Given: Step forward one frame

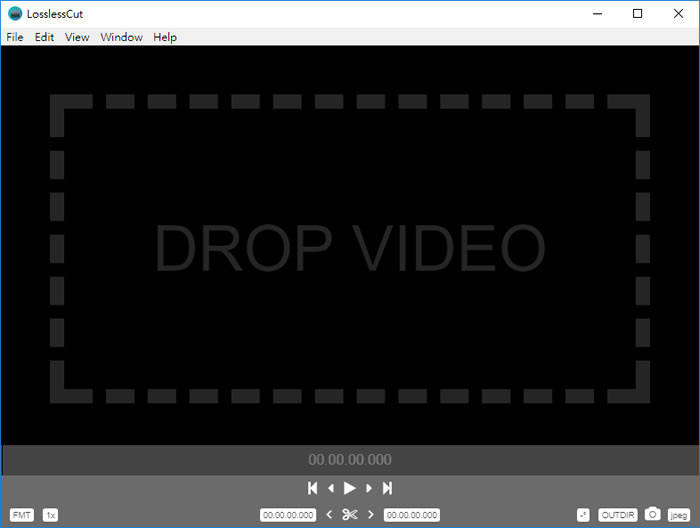Looking at the screenshot, I should 369,488.
